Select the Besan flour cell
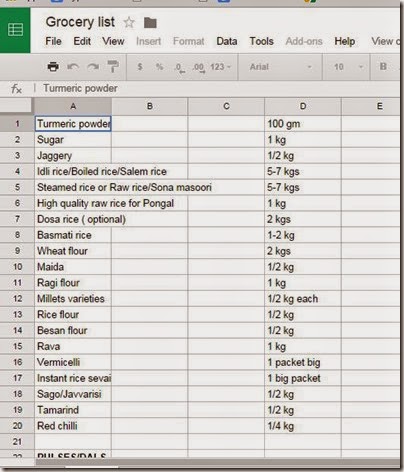 pyautogui.click(x=73, y=331)
